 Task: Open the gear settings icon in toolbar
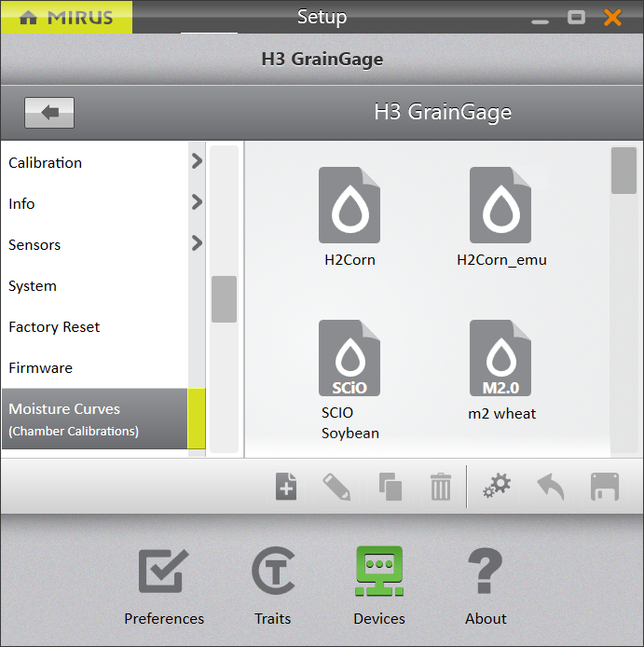(497, 487)
